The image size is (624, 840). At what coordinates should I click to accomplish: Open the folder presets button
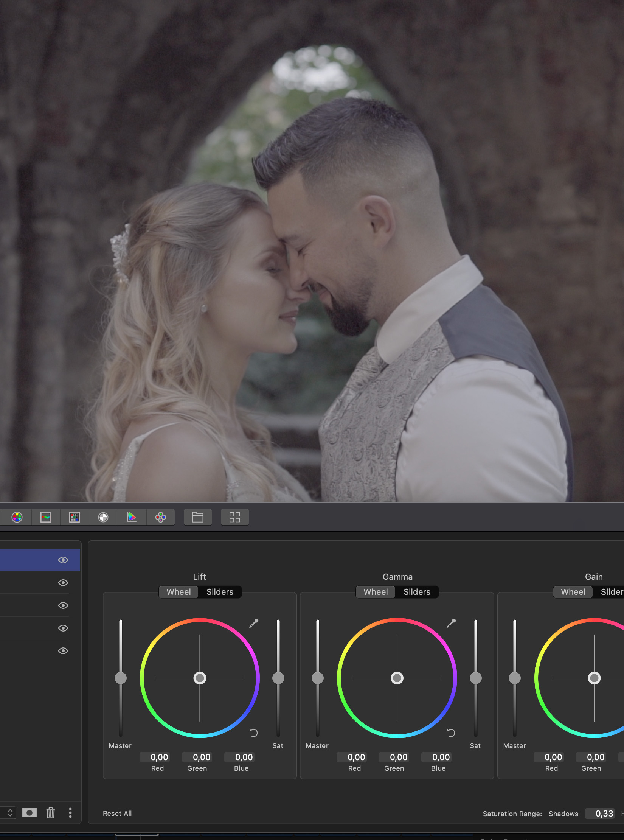coord(198,517)
